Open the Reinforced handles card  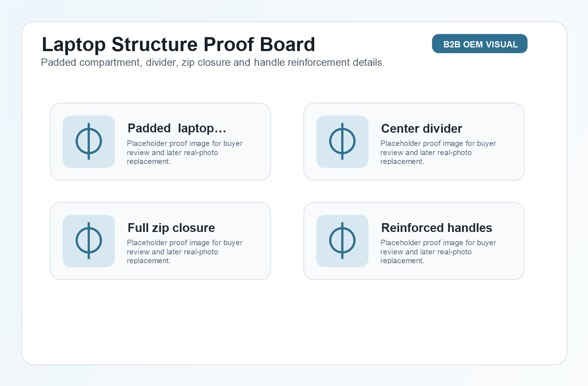pos(414,241)
